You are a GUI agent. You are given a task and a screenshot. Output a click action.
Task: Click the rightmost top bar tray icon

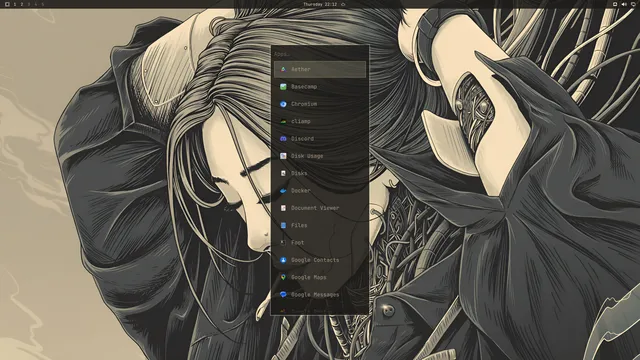[x=633, y=4]
